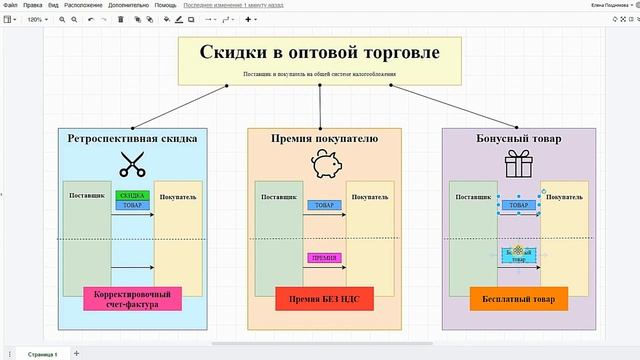Select the magenta ПРЕМИЯ box
The width and height of the screenshot is (640, 360).
pos(324,258)
